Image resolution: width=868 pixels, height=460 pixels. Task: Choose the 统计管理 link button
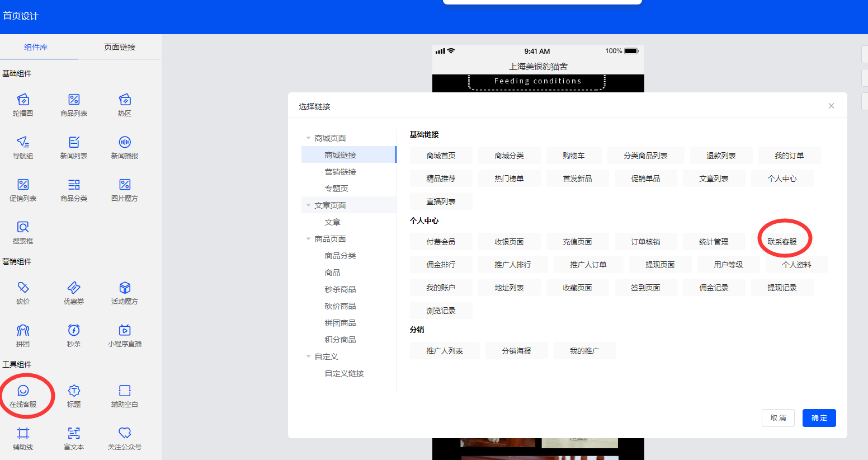coord(714,242)
